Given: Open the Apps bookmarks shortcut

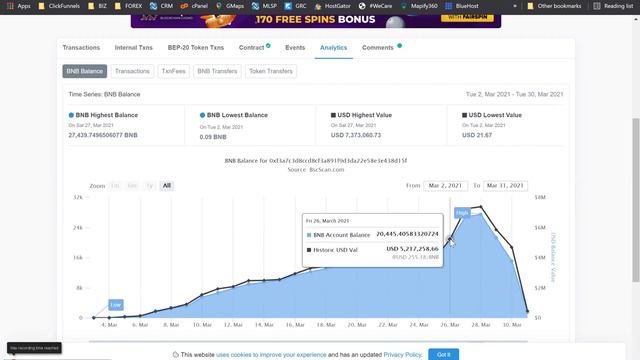Looking at the screenshot, I should 18,6.
